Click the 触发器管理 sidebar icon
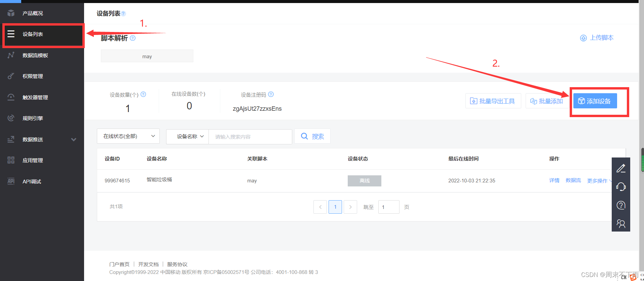This screenshot has height=281, width=644. [x=11, y=97]
